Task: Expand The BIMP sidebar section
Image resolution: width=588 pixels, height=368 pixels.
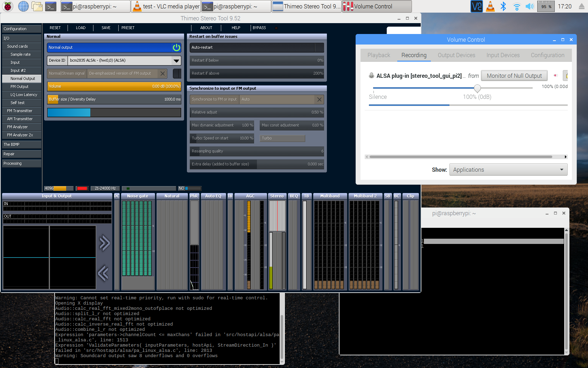Action: (x=22, y=144)
